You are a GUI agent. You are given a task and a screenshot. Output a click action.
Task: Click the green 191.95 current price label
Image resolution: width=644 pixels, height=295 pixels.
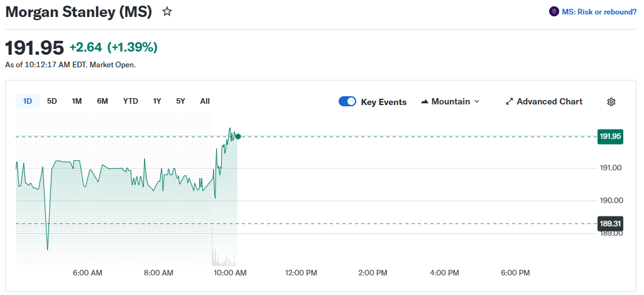coord(610,136)
